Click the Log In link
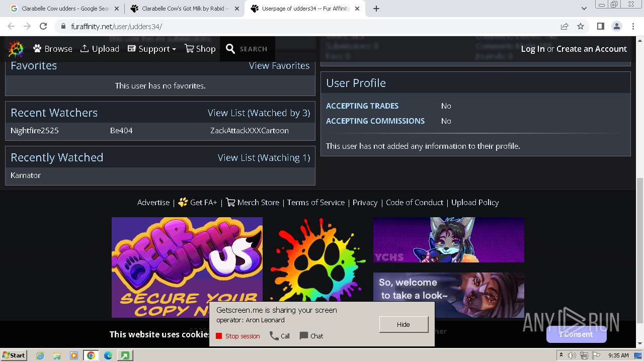644x362 pixels. coord(533,49)
